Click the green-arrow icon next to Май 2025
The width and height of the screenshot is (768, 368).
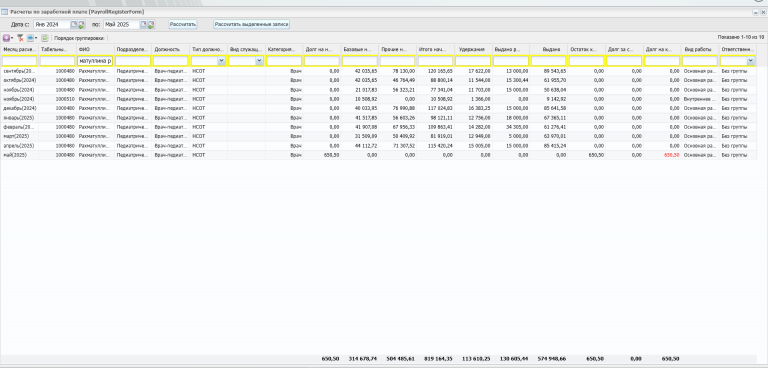tap(151, 25)
